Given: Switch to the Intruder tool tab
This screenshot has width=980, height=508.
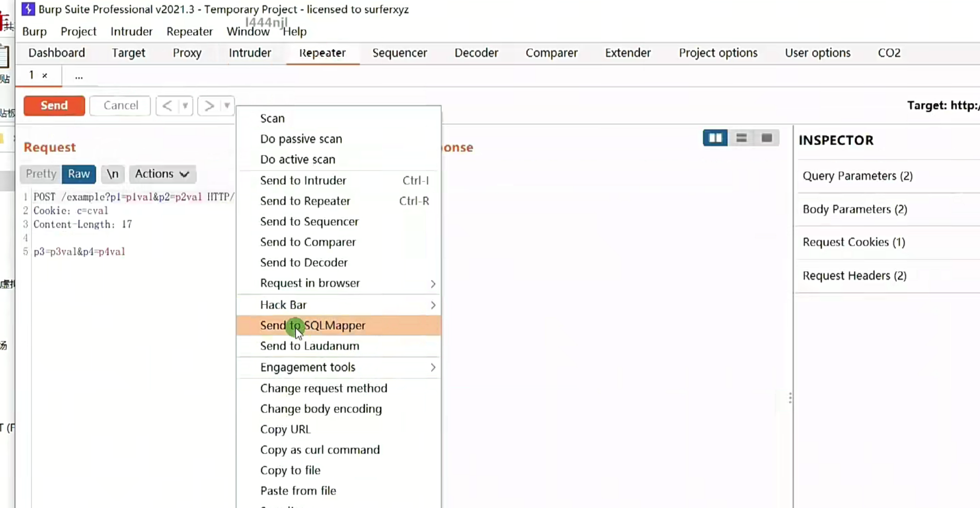Looking at the screenshot, I should (250, 53).
